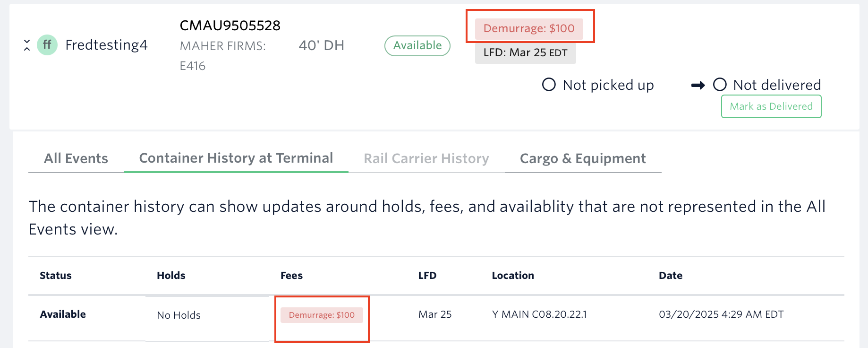Click the LFD: Mar 25 EDT tag
868x348 pixels.
525,52
